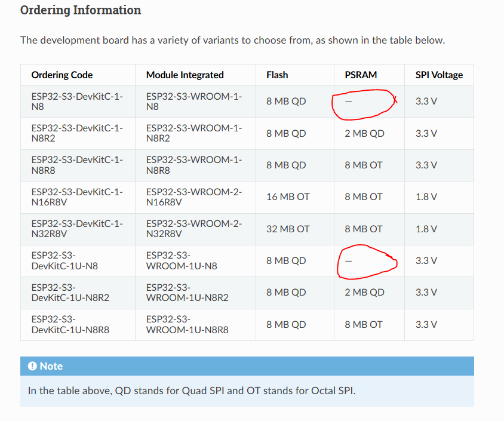
Task: Click the Note banner title text
Action: point(53,366)
